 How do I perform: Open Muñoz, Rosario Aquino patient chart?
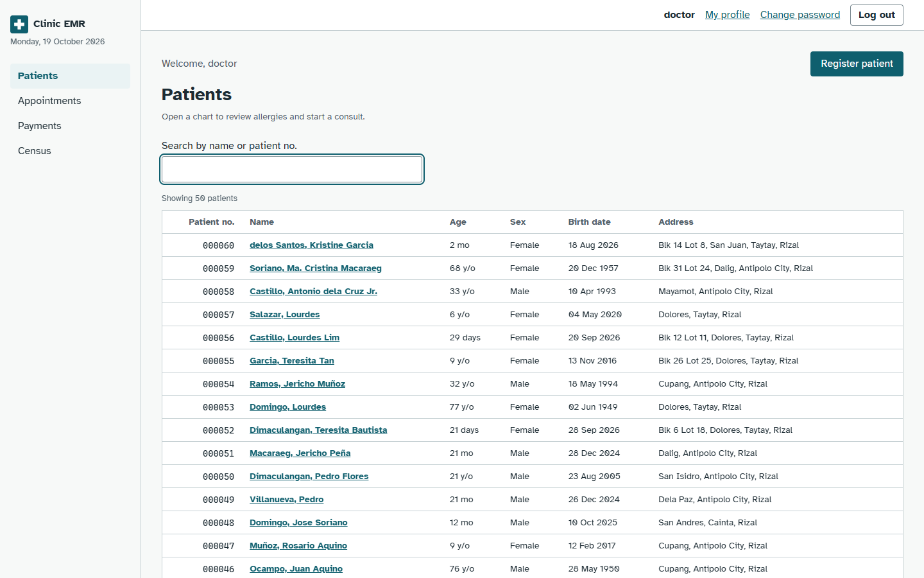click(298, 546)
